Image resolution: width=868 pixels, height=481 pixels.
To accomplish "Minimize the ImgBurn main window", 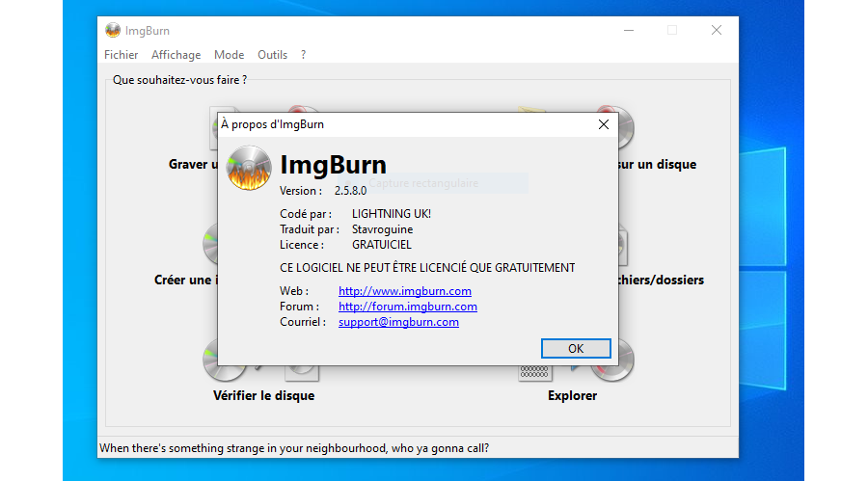I will coord(629,31).
